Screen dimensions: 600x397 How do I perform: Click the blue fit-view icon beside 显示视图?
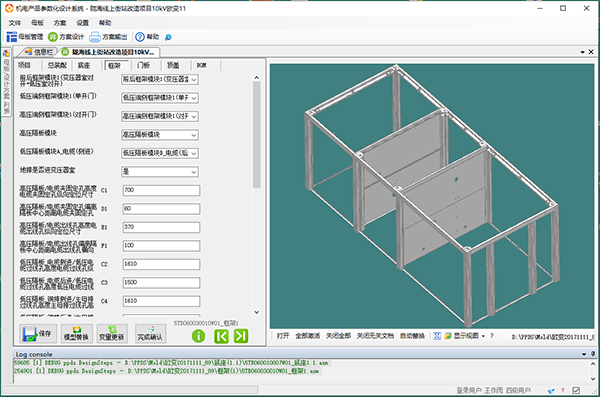(437, 336)
